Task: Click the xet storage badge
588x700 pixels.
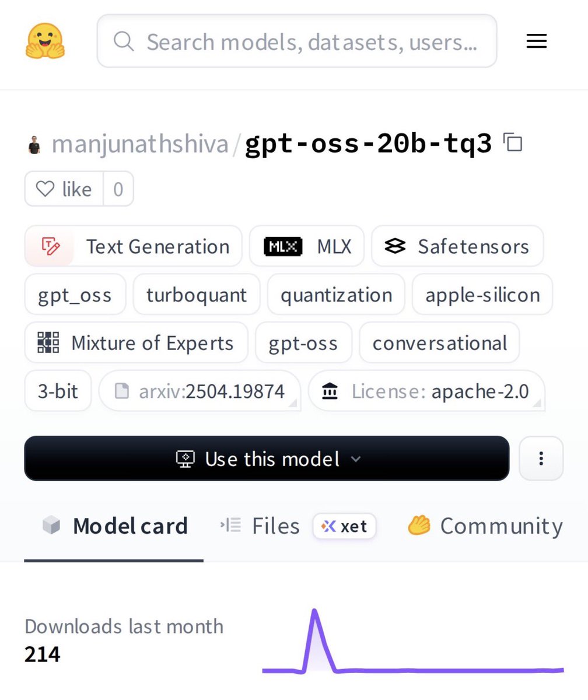Action: point(344,526)
